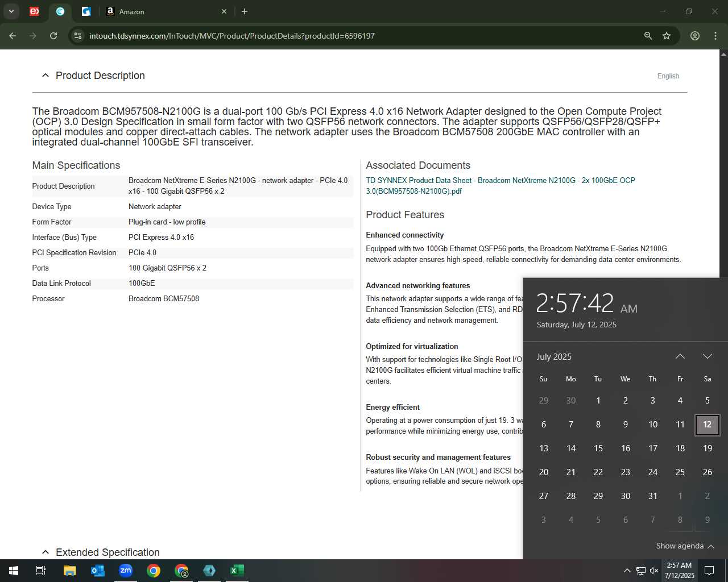728x582 pixels.
Task: Click the 'Enhanced connectivity' feature heading
Action: tap(404, 235)
